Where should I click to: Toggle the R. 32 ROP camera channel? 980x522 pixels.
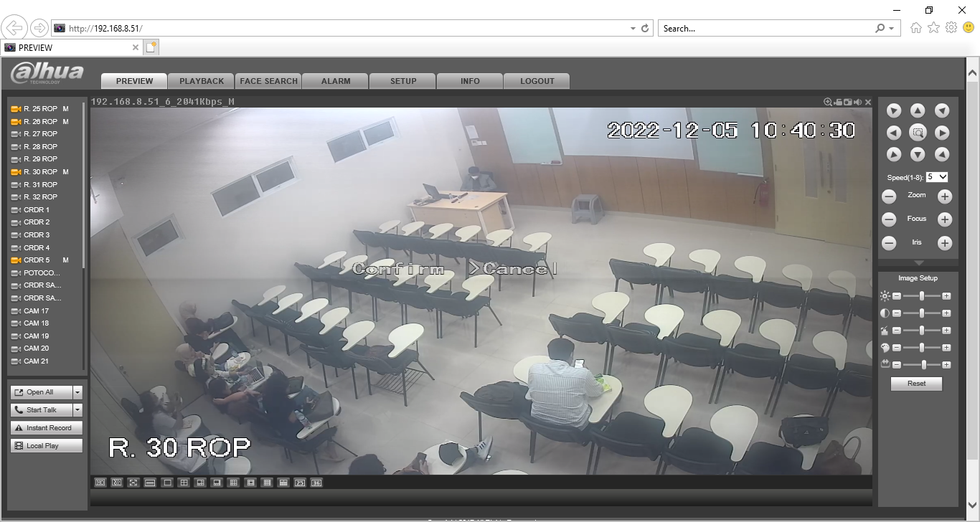tap(40, 197)
